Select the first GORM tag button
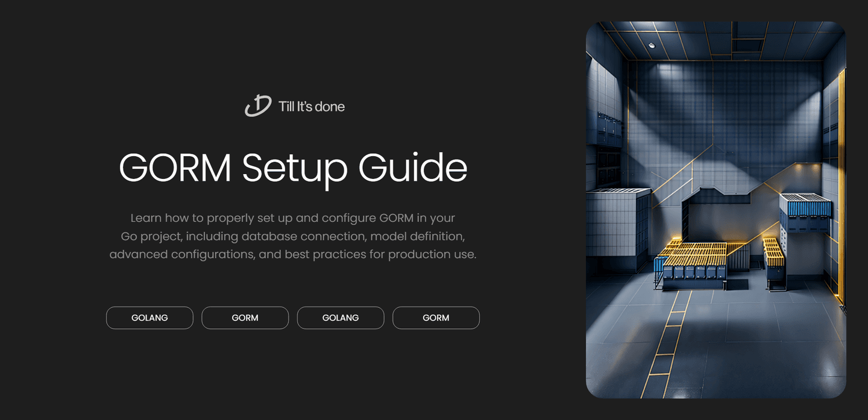This screenshot has width=868, height=420. pyautogui.click(x=245, y=318)
